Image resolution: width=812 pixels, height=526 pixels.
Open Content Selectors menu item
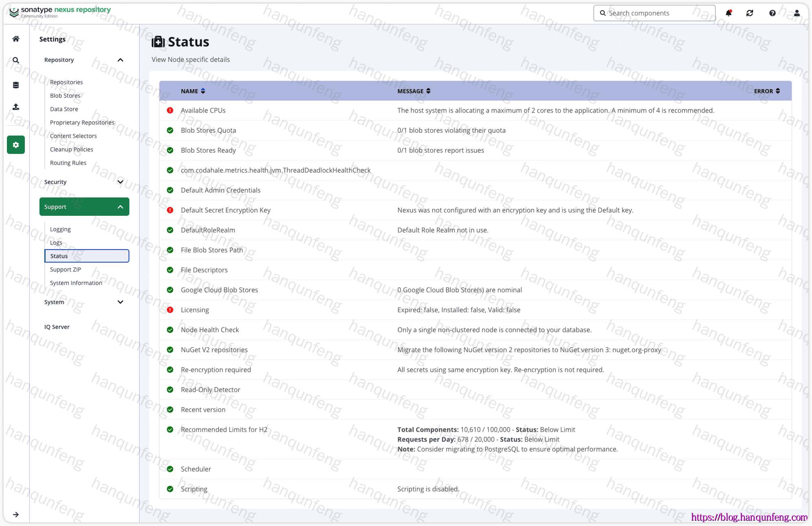73,136
